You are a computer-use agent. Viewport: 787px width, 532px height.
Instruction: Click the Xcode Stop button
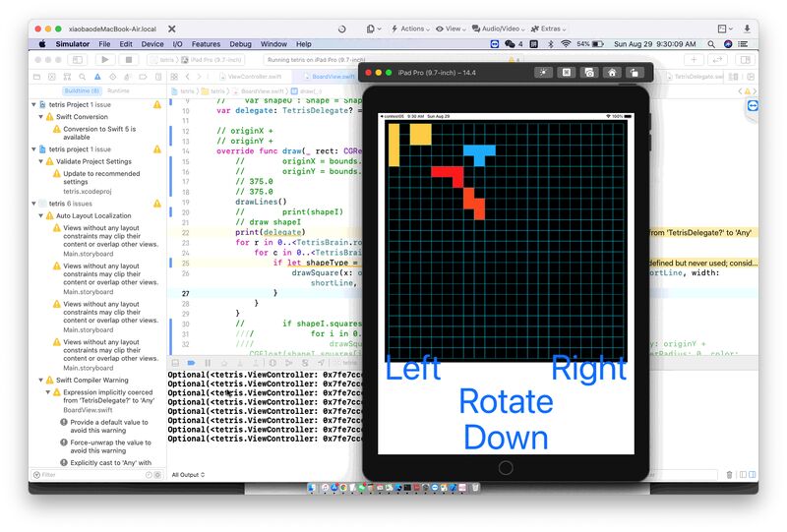coord(129,60)
